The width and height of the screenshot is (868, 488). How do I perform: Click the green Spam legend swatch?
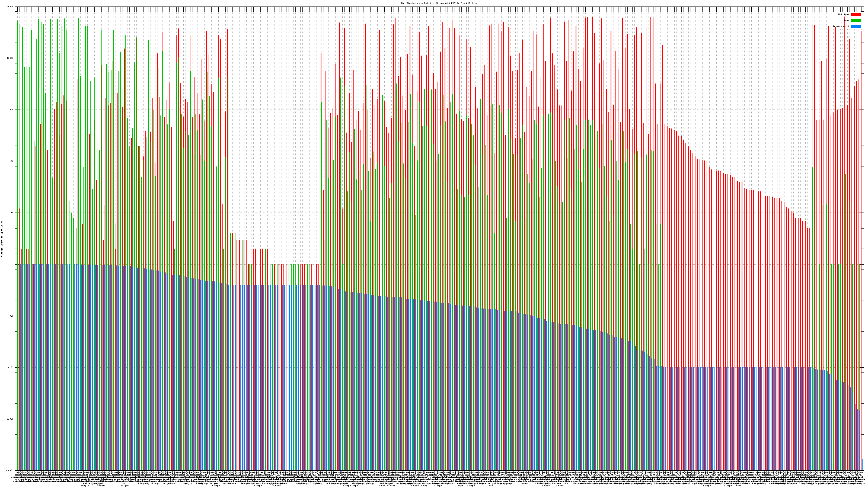(x=856, y=21)
